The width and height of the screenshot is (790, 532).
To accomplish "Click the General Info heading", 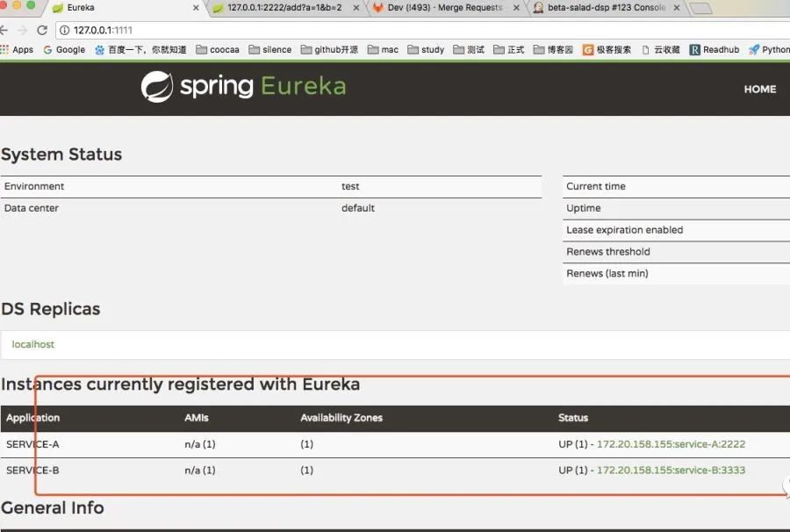I will (53, 507).
